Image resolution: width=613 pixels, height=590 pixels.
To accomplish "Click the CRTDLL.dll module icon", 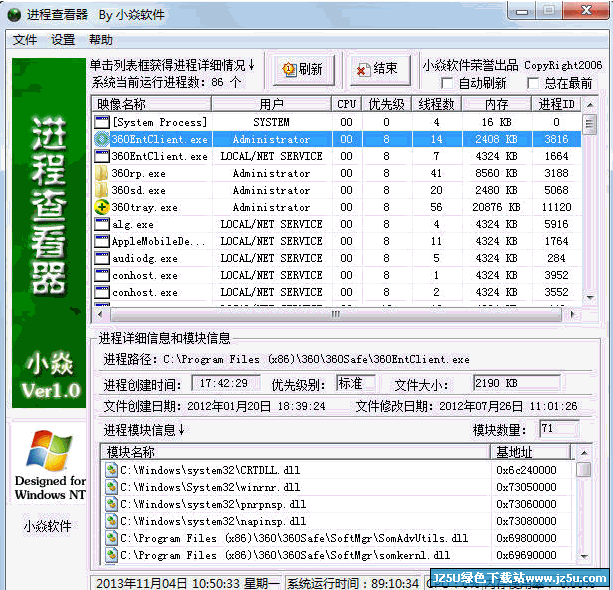I will tap(111, 470).
